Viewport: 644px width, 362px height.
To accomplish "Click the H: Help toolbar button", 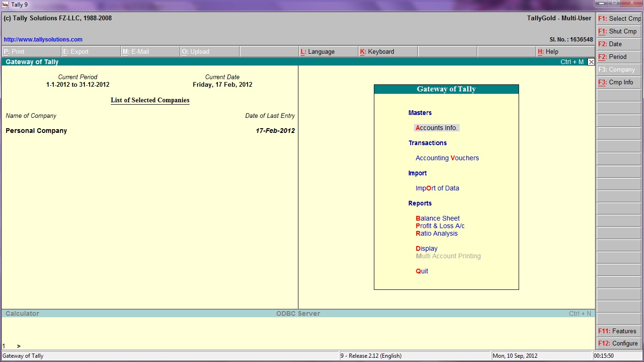I will [565, 52].
